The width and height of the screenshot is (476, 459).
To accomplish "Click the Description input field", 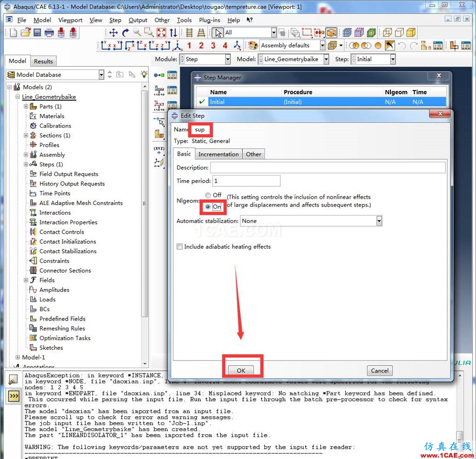I will coord(328,167).
